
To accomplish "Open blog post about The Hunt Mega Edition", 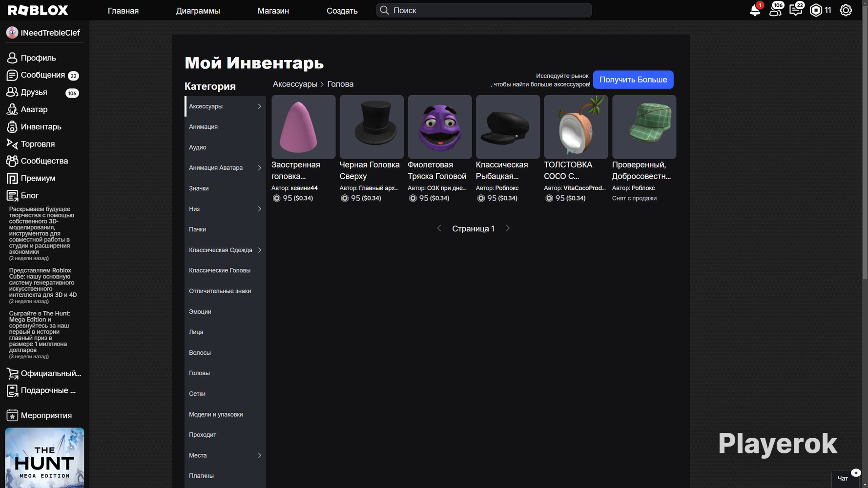I will tap(39, 335).
